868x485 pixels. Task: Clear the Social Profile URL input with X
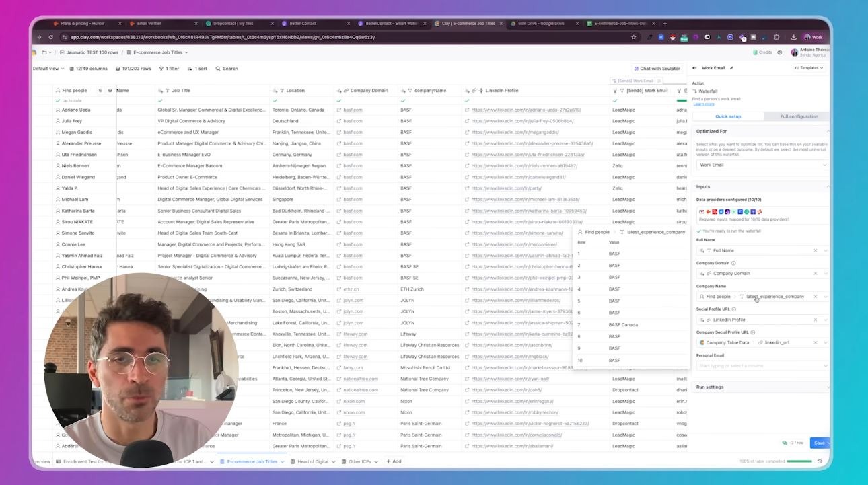click(816, 320)
